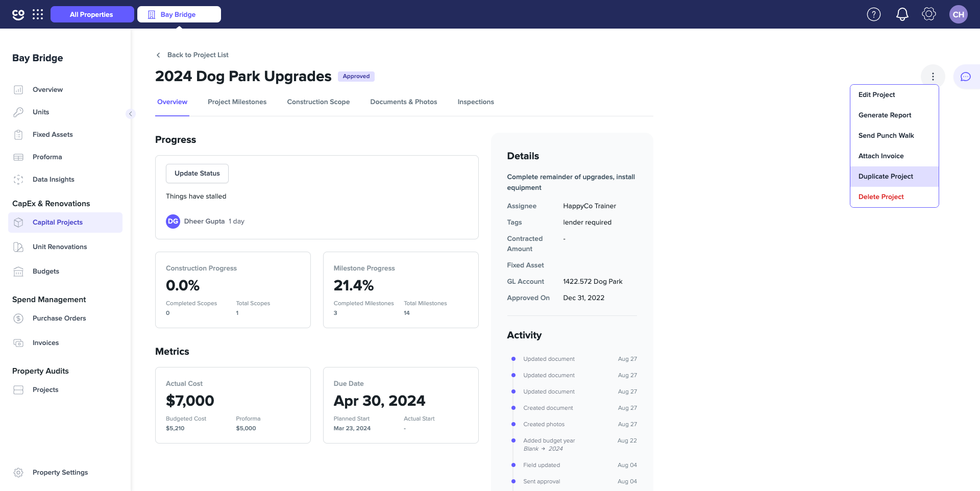Image resolution: width=980 pixels, height=491 pixels.
Task: Click the Invoices icon in the sidebar
Action: (x=18, y=343)
